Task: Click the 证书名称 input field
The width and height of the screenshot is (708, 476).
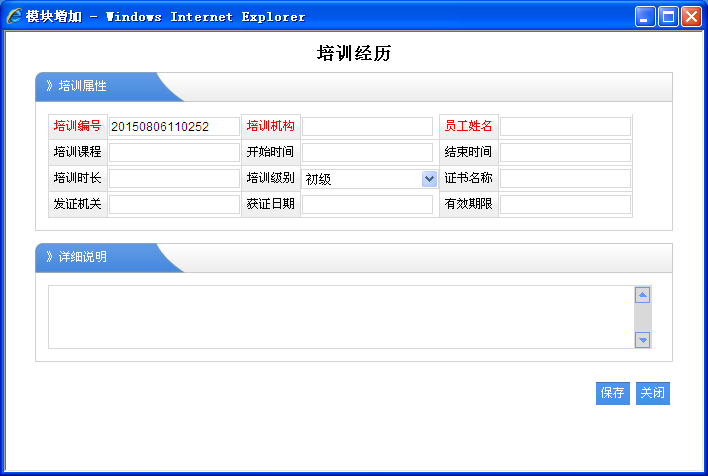Action: (x=565, y=179)
